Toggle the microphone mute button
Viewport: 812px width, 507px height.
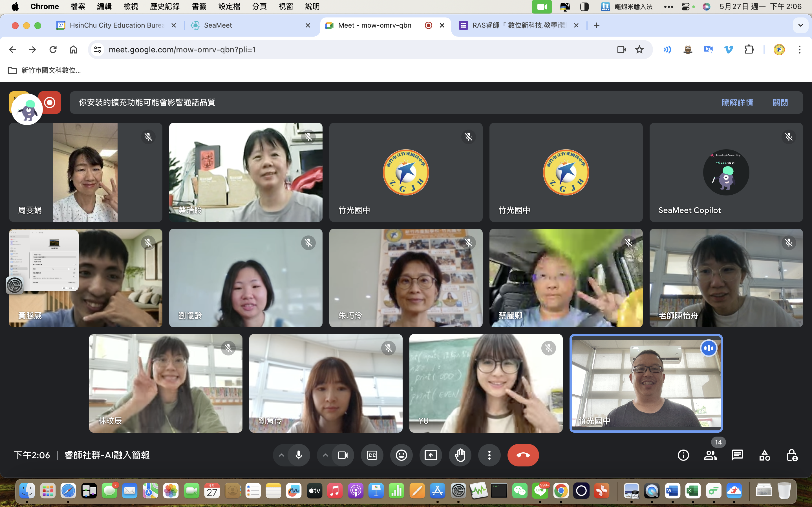coord(299,455)
